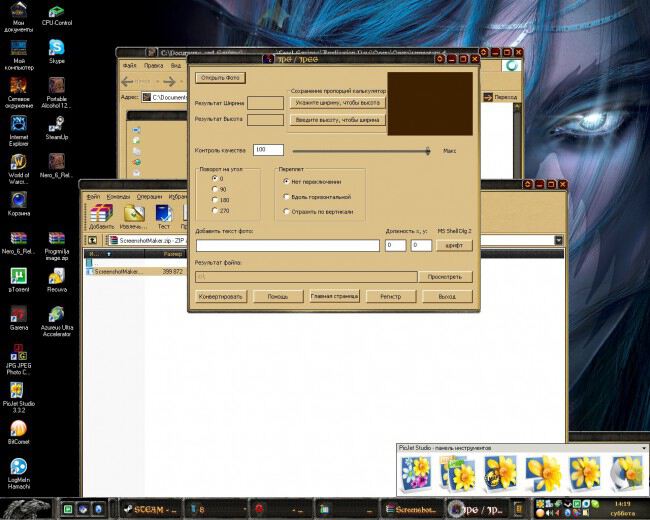Viewport: 650px width, 520px height.
Task: Click the Укажите ширину, чтобы высота button
Action: [337, 102]
